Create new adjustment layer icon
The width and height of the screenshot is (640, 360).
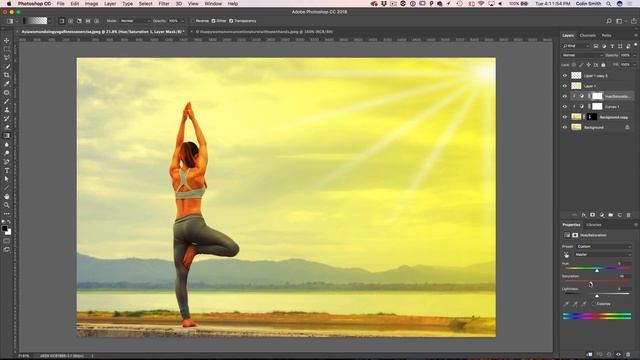(x=602, y=215)
